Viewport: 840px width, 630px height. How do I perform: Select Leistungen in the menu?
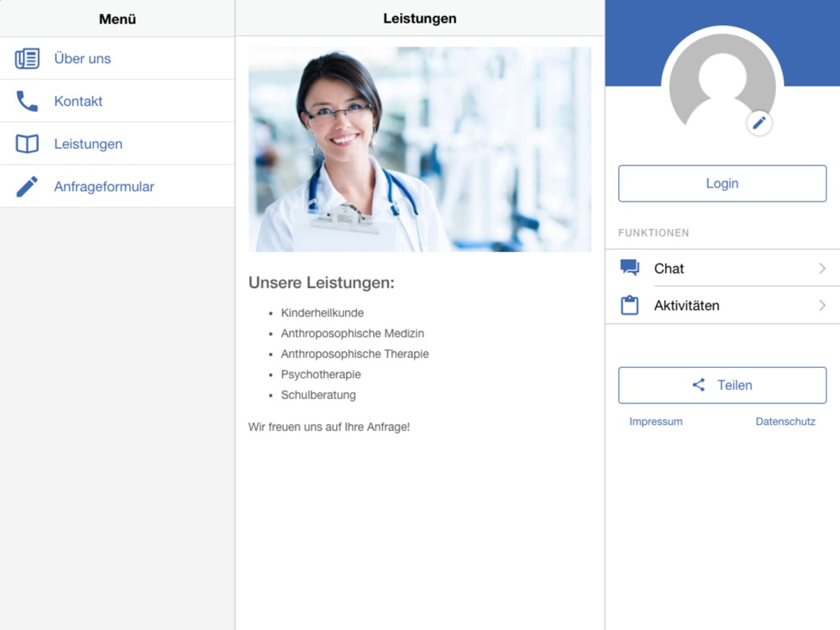click(x=118, y=144)
